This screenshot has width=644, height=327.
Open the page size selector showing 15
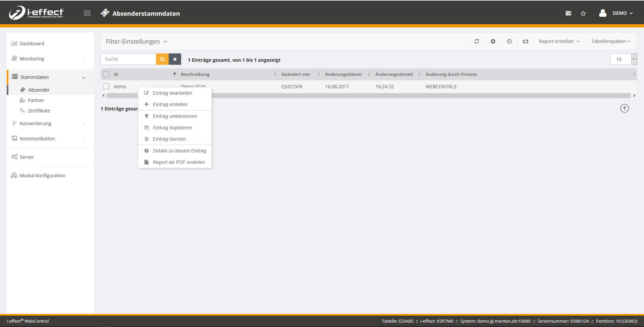coord(623,59)
